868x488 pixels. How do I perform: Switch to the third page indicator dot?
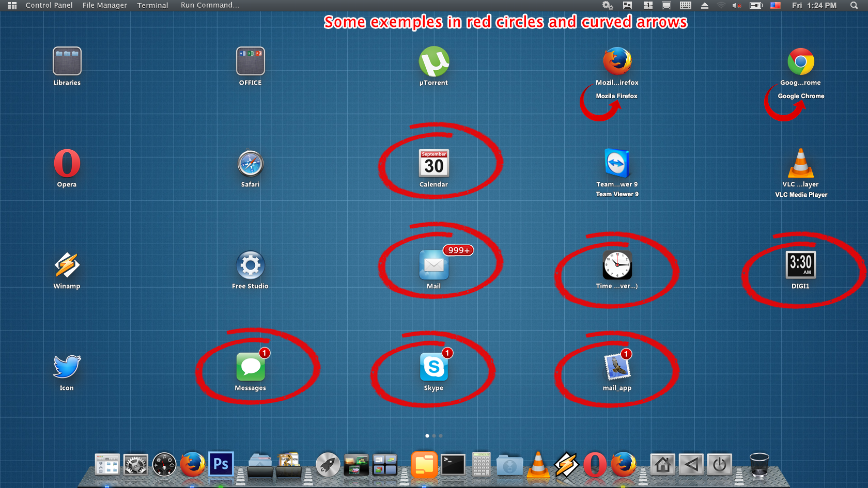pyautogui.click(x=441, y=436)
